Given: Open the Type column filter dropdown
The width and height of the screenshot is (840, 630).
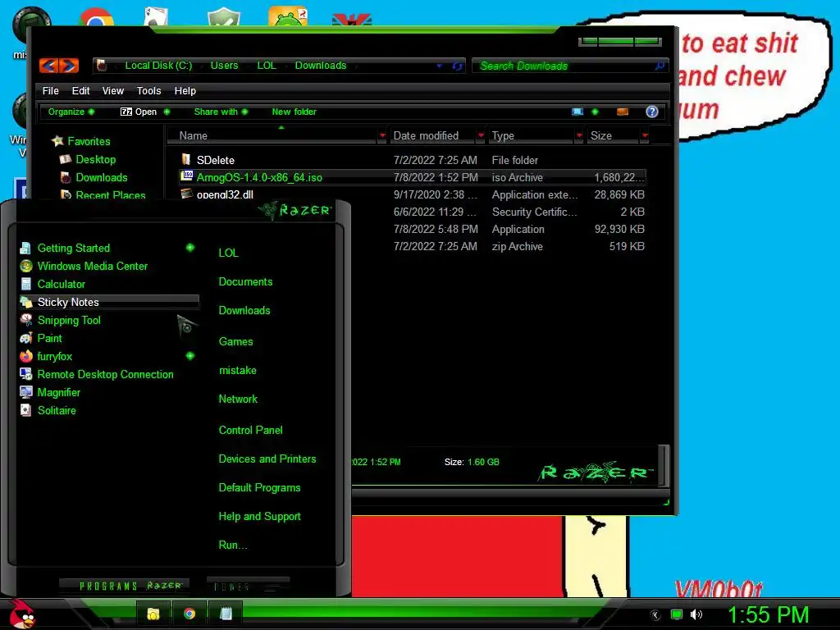Looking at the screenshot, I should coord(579,135).
